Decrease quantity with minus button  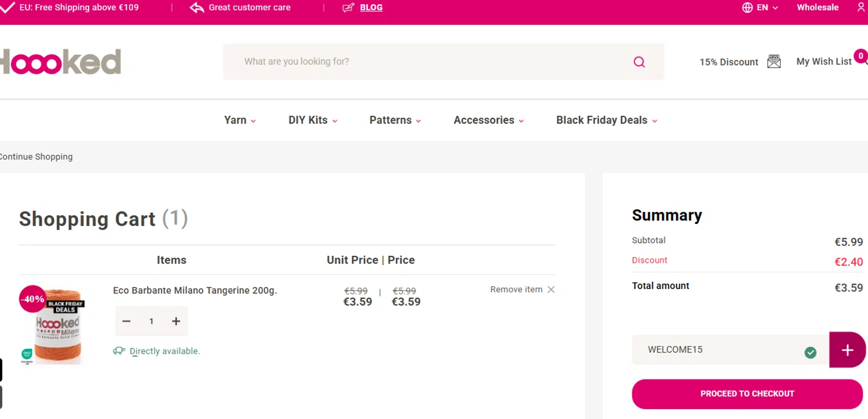126,321
